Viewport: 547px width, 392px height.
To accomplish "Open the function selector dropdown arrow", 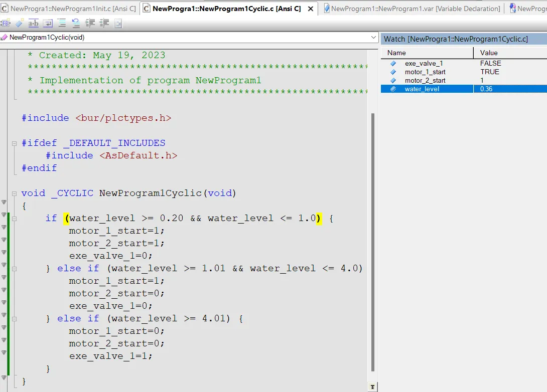I will pyautogui.click(x=373, y=37).
